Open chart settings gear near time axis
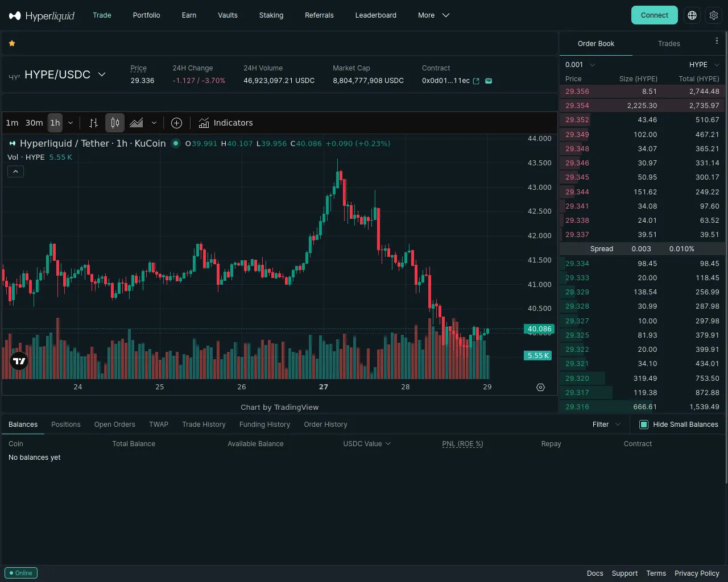Screen dimensions: 728x582 coord(540,387)
